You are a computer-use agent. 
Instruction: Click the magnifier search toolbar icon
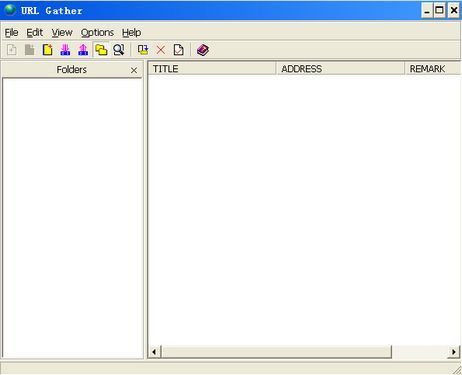119,50
